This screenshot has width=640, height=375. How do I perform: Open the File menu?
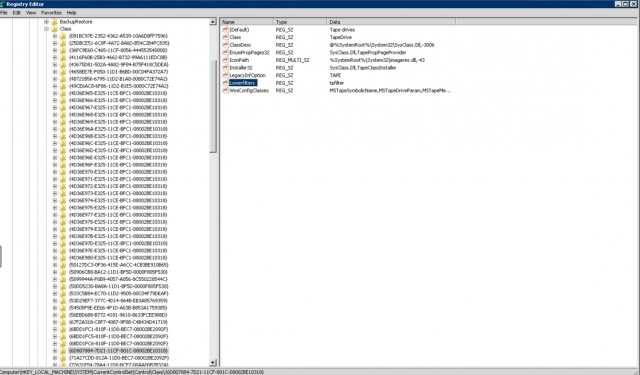(4, 13)
